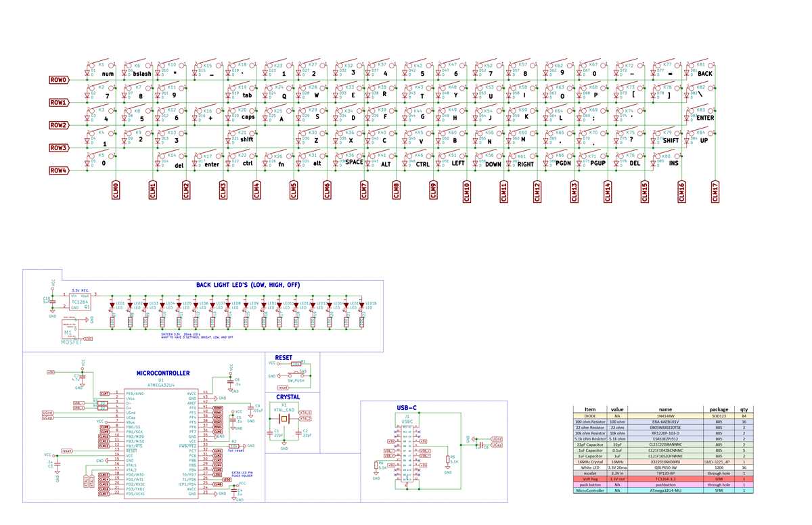Image resolution: width=812 pixels, height=525 pixels.
Task: Click the BACK key label
Action: click(706, 73)
